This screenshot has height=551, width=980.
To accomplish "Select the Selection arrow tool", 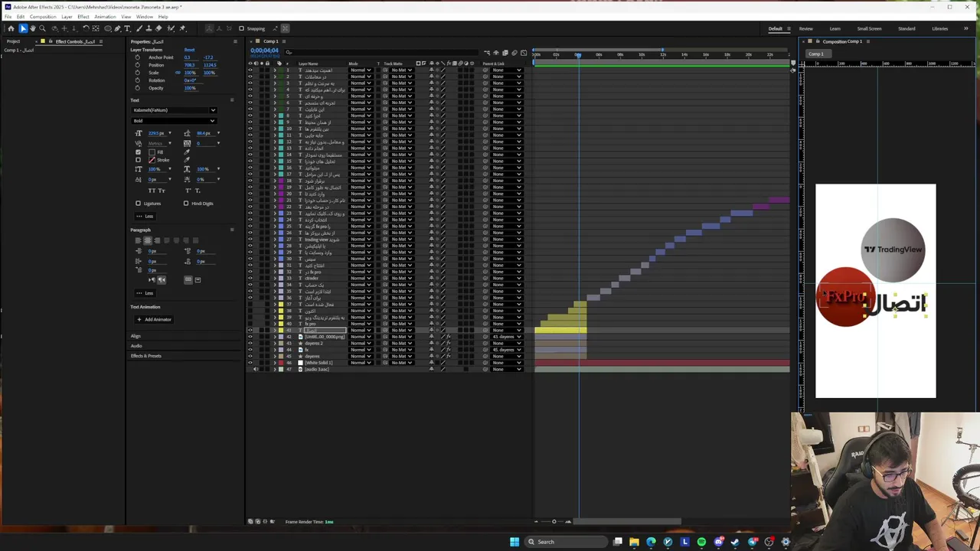I will (x=23, y=28).
